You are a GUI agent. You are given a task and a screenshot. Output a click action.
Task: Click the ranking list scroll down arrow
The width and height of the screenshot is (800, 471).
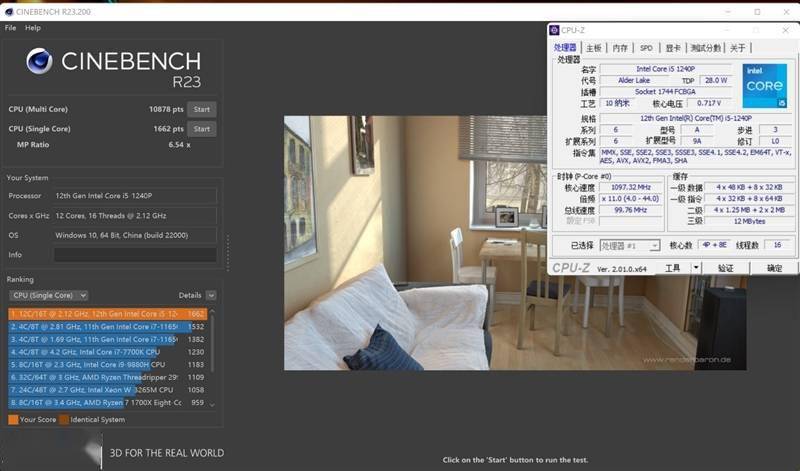[212, 405]
